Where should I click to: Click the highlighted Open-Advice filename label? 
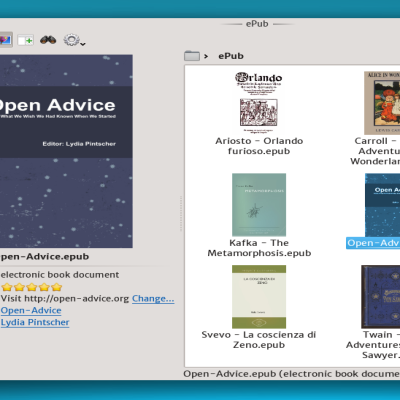pyautogui.click(x=373, y=243)
